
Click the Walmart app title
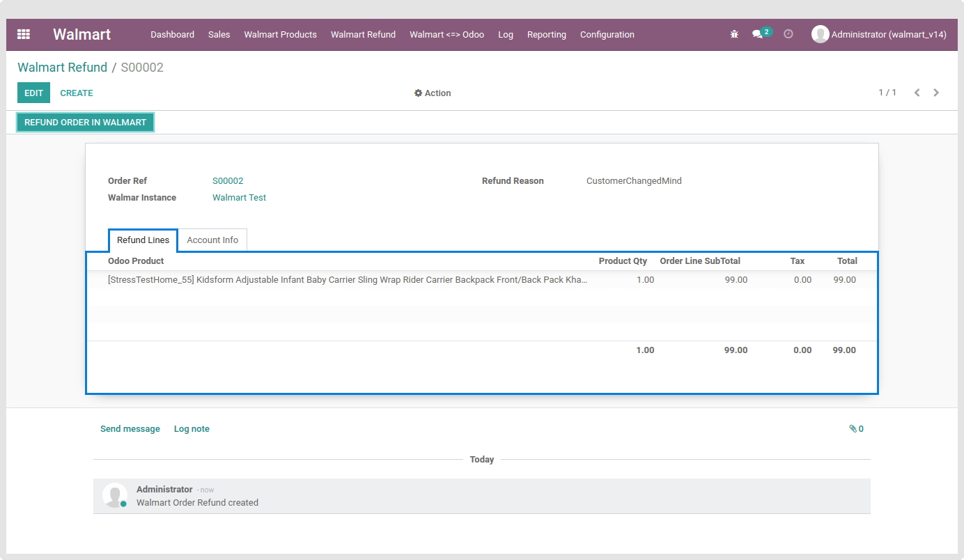click(x=82, y=34)
